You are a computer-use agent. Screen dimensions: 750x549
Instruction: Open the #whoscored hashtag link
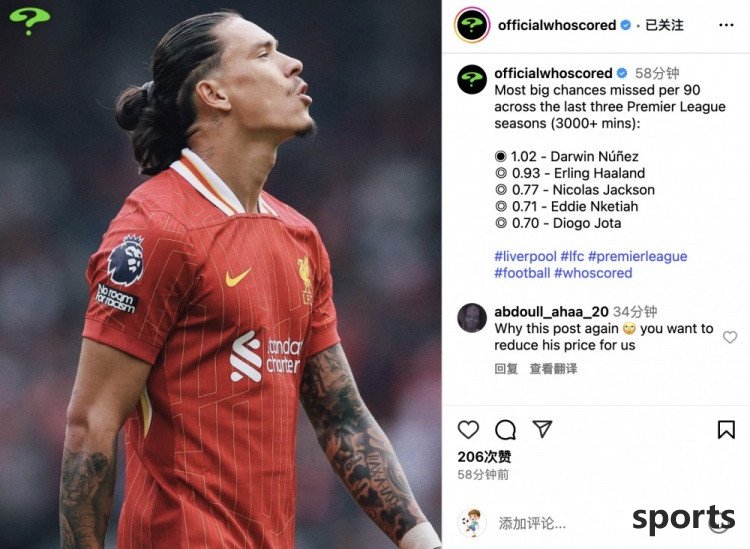[593, 273]
